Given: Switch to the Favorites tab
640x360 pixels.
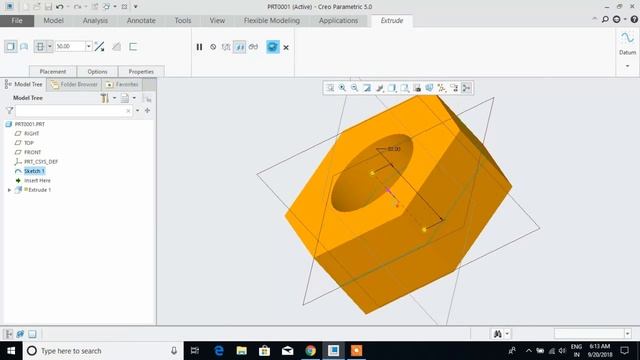Looking at the screenshot, I should coord(122,84).
